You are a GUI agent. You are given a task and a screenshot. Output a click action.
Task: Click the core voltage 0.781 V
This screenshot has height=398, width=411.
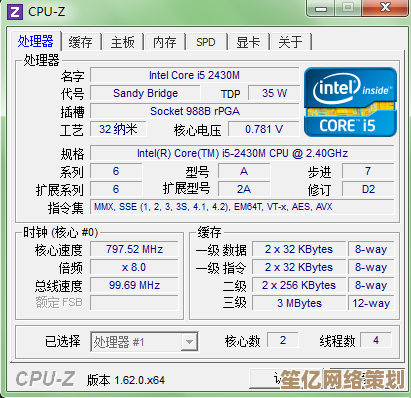[x=264, y=129]
